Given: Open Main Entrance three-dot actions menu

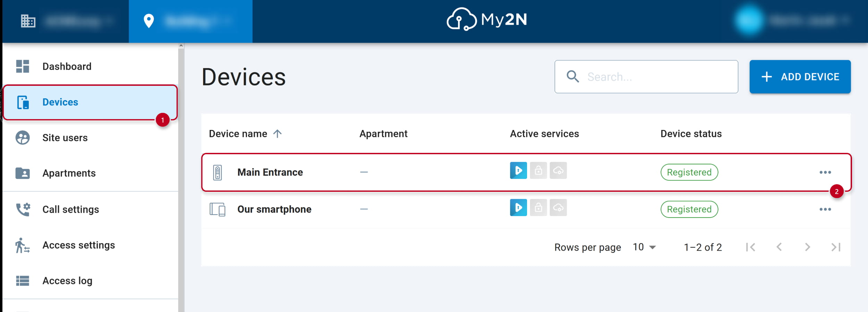Looking at the screenshot, I should (x=825, y=172).
